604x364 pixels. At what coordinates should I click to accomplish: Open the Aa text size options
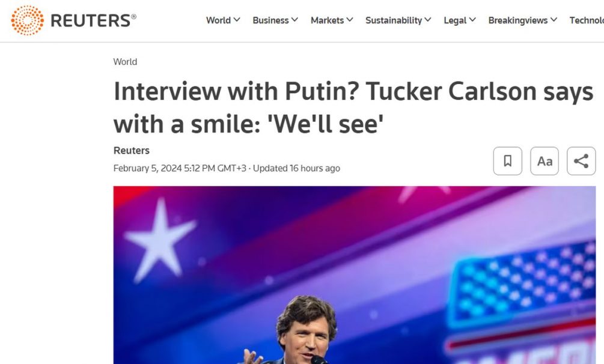pos(545,161)
